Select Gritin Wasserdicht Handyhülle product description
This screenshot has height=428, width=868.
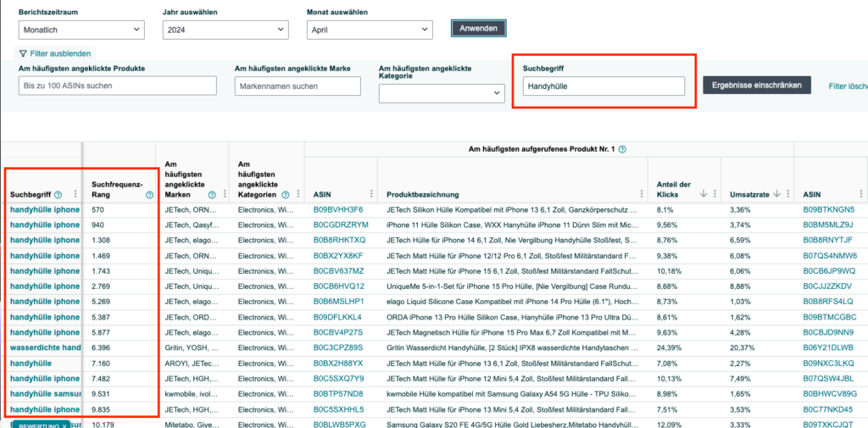pos(512,347)
